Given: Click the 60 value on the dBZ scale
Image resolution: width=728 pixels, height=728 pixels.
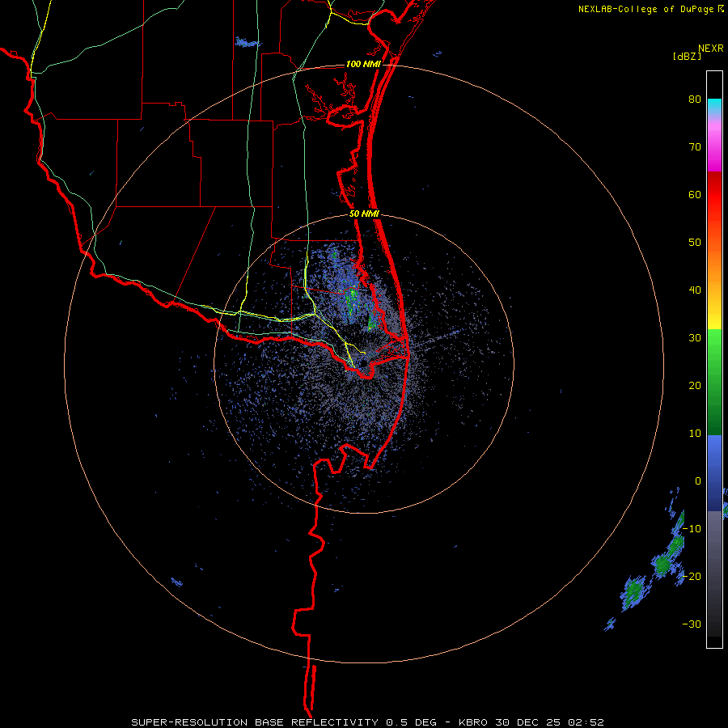Looking at the screenshot, I should (695, 194).
